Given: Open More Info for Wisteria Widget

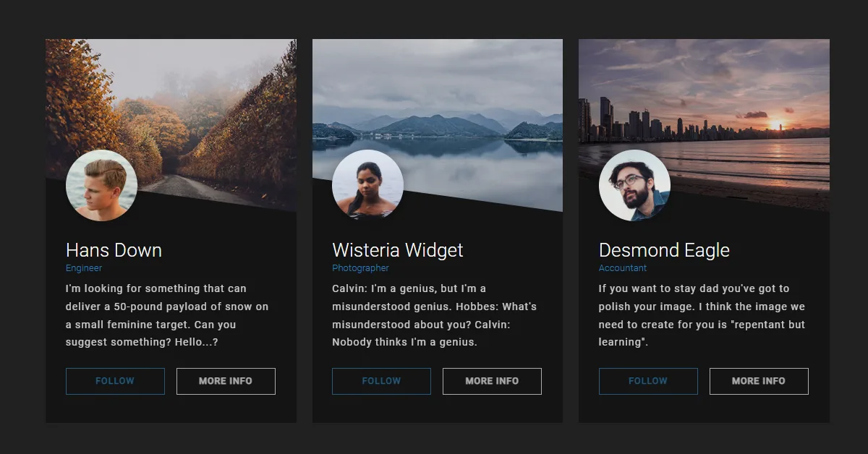Looking at the screenshot, I should pos(492,381).
